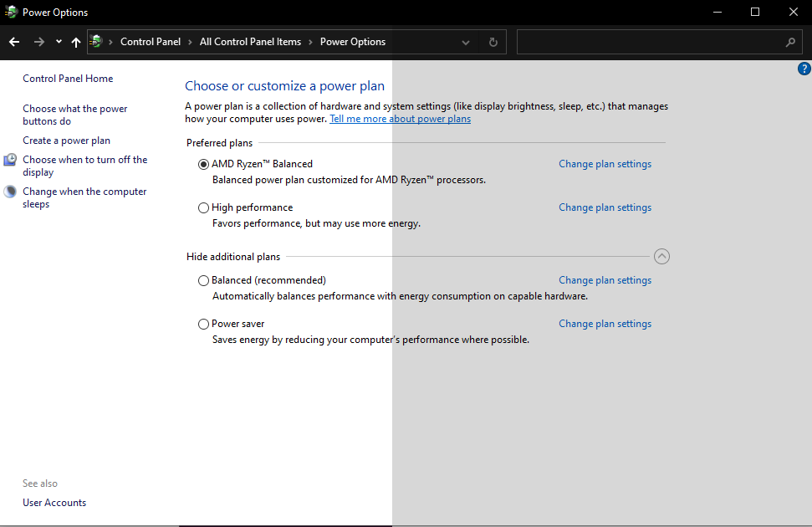
Task: Open the recent locations dropdown arrow
Action: (x=59, y=42)
